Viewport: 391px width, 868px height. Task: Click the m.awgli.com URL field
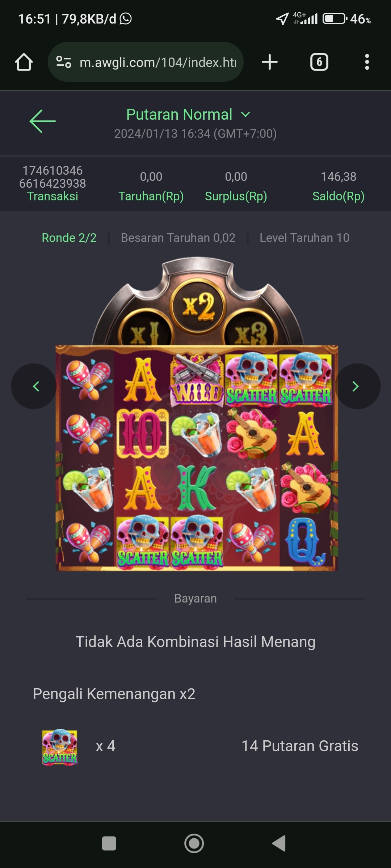146,62
